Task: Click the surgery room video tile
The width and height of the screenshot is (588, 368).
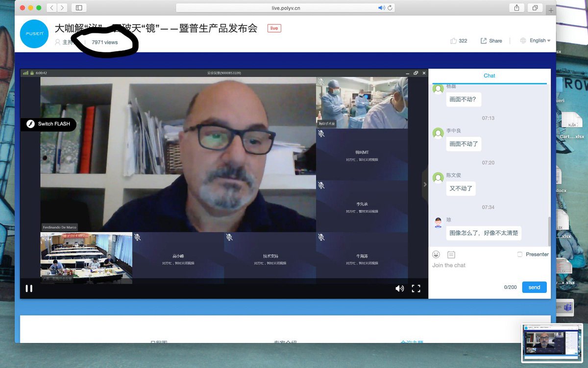Action: [x=362, y=102]
